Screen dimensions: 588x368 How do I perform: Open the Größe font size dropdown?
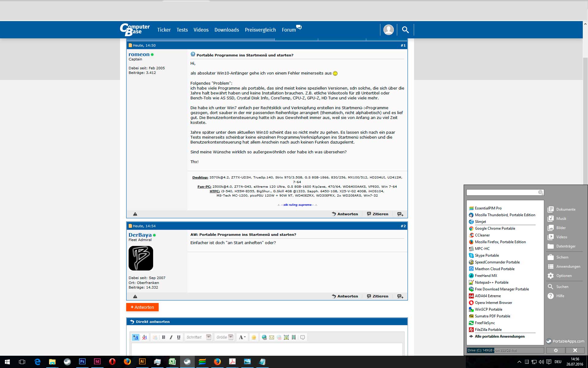tap(224, 337)
